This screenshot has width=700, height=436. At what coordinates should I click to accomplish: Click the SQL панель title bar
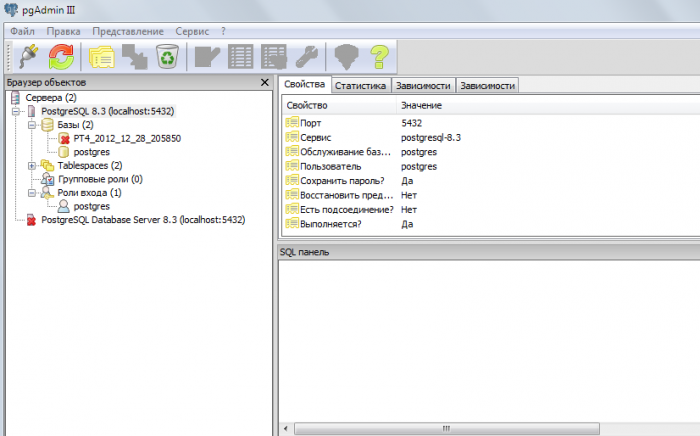tap(488, 252)
